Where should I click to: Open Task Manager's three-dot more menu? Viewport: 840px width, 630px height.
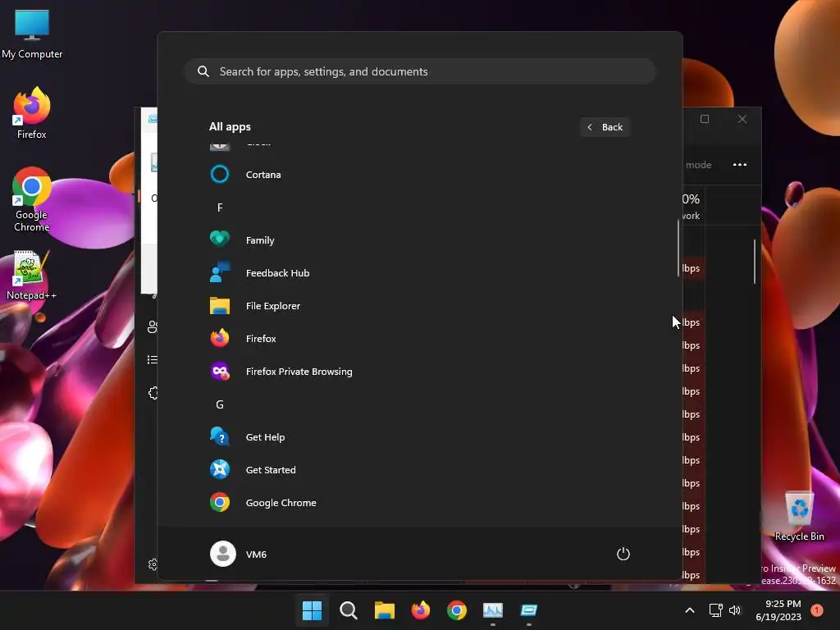point(740,165)
